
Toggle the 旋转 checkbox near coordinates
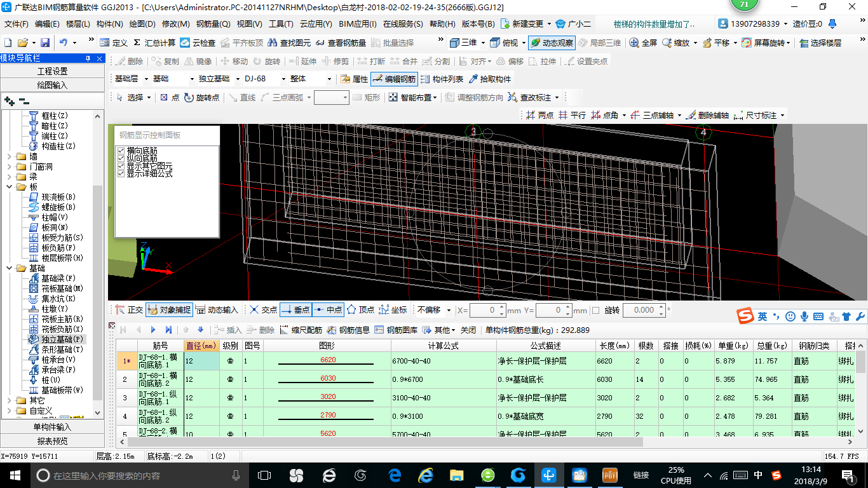595,310
